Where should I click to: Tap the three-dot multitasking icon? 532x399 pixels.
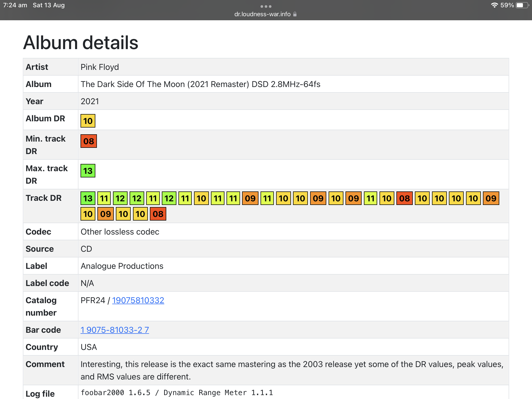(266, 6)
